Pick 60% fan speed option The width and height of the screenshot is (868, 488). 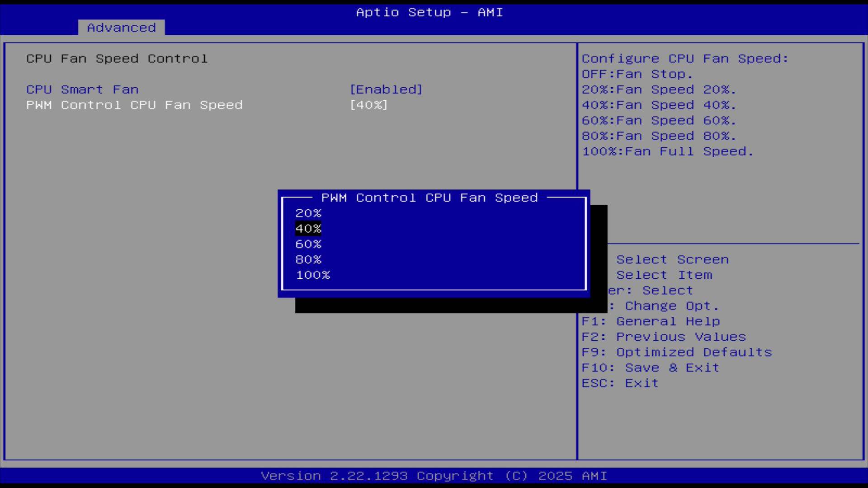click(308, 244)
